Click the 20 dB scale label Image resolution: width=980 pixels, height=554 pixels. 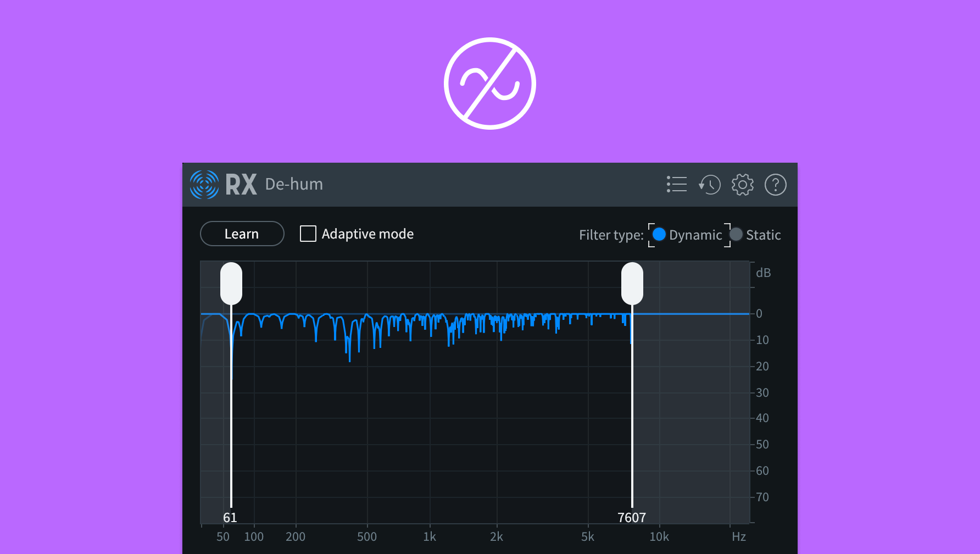point(762,367)
